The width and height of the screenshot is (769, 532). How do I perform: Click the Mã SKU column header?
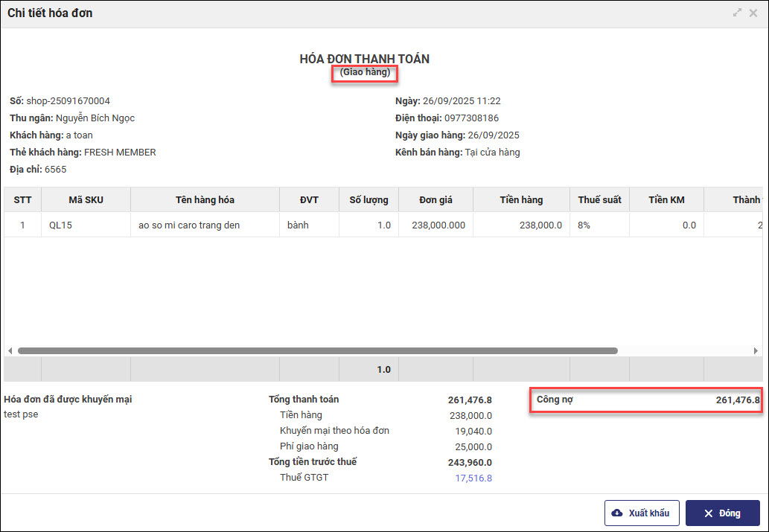[86, 199]
